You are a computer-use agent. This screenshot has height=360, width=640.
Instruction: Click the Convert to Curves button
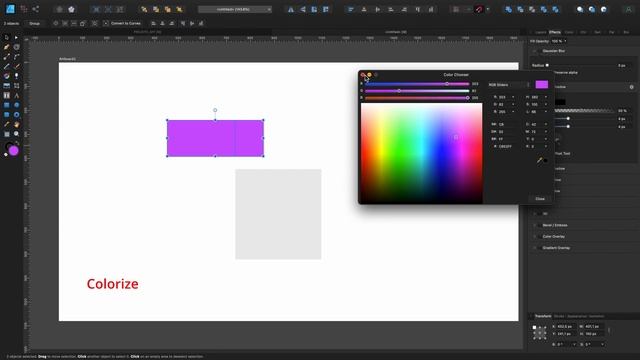(x=122, y=24)
